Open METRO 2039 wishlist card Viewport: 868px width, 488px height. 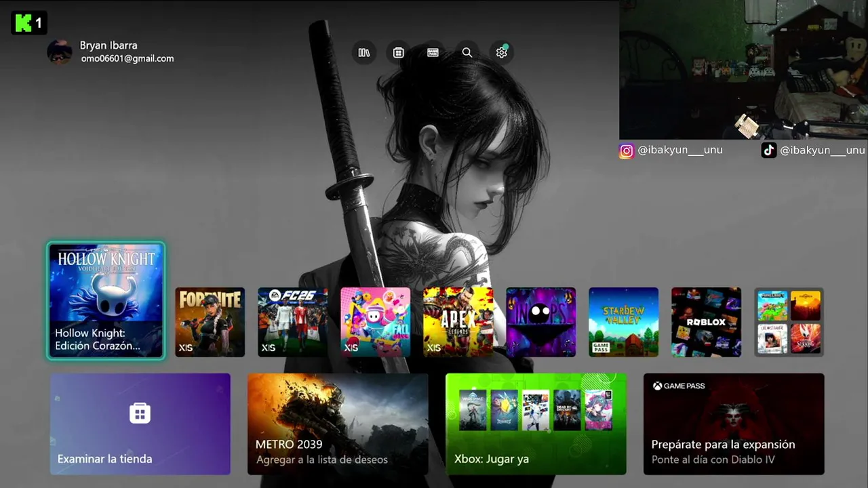coord(338,424)
